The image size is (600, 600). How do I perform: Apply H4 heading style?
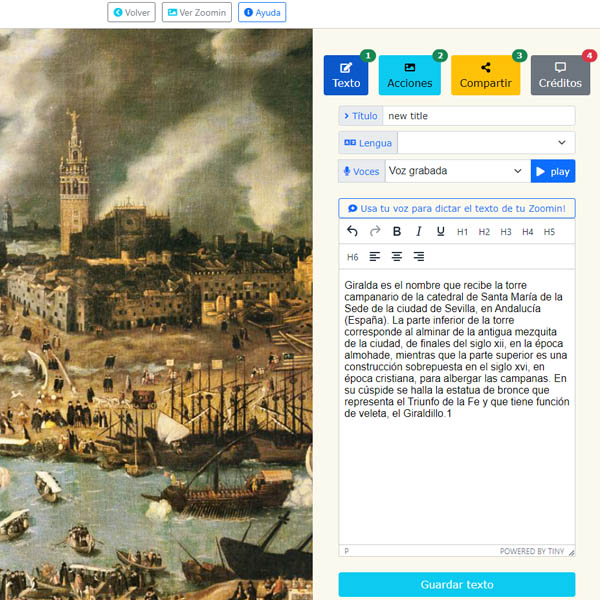(528, 232)
